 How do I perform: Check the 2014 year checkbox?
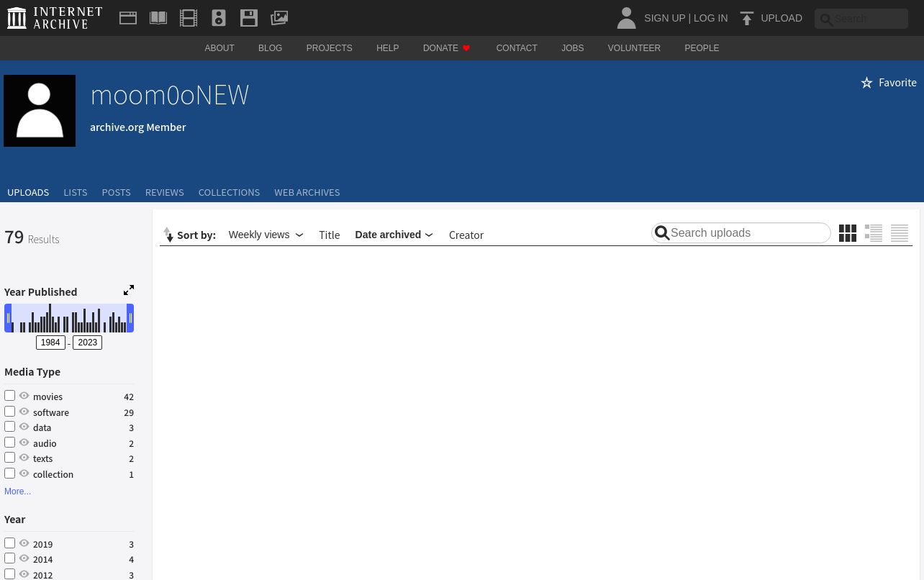[9, 558]
